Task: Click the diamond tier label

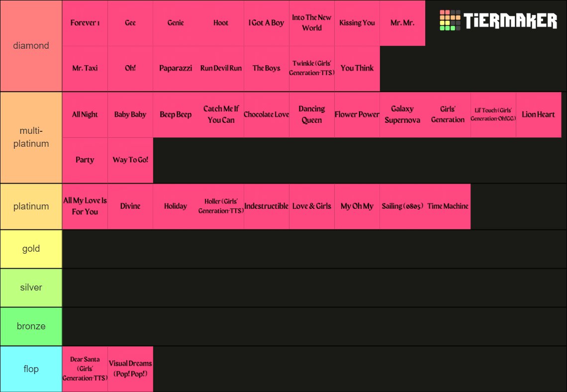Action: tap(31, 45)
